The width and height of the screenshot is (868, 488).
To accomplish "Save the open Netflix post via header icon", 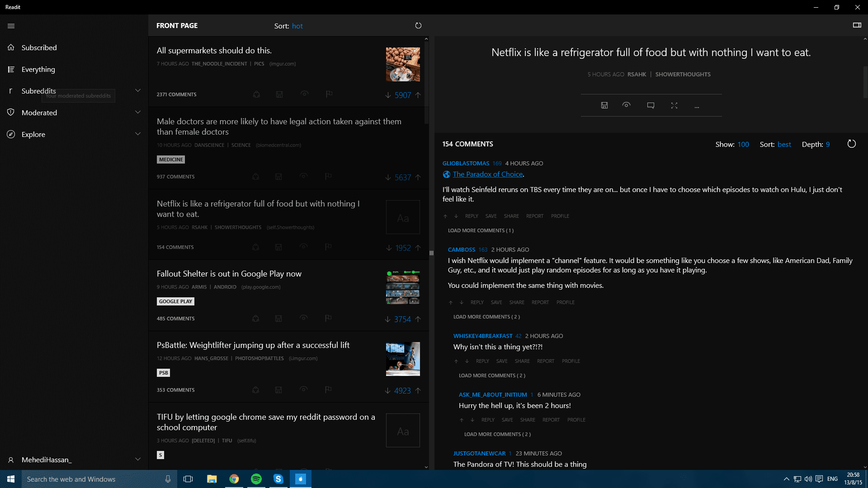I will click(x=604, y=105).
